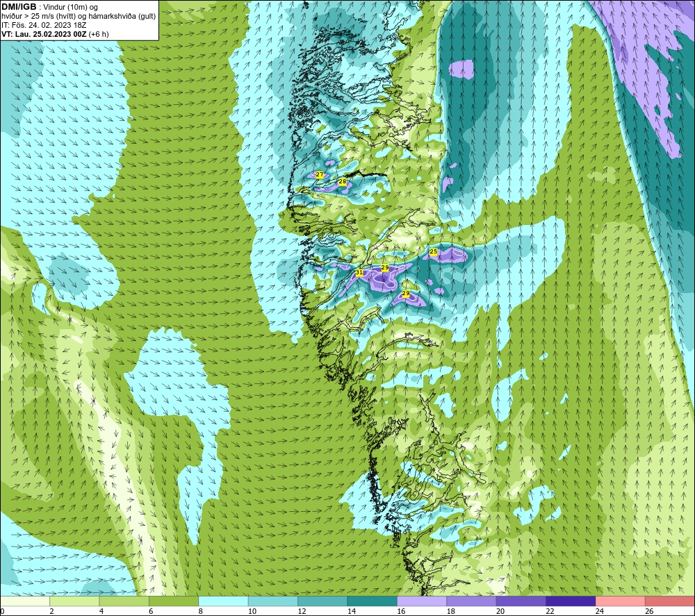Pick the 10–12 m/s turquoise scale swatch
This screenshot has height=616, width=695.
point(273,601)
